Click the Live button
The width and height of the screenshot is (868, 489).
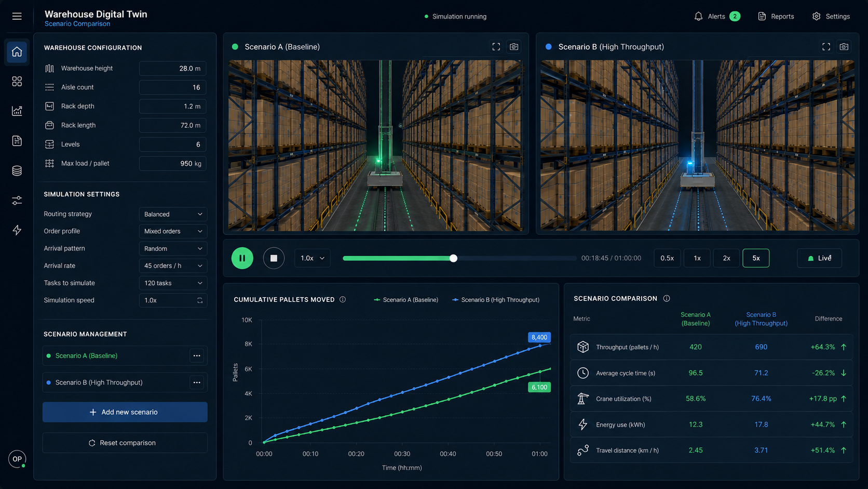coord(819,258)
